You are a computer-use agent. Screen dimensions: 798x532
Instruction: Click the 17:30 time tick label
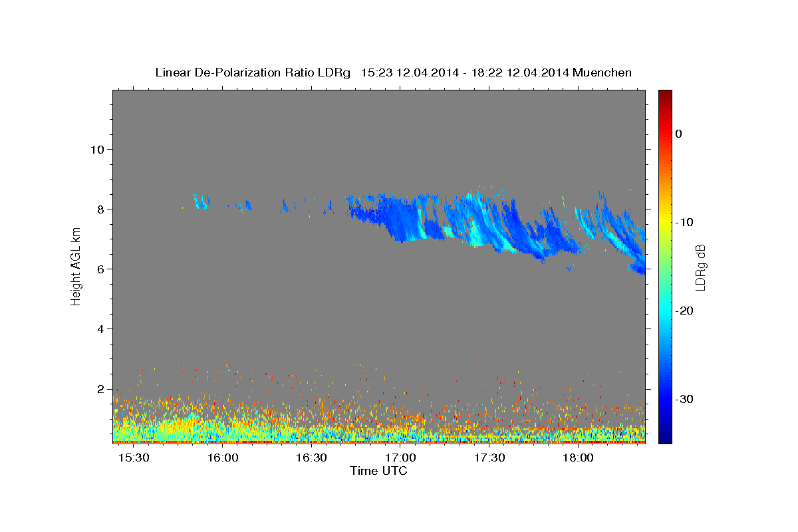489,458
